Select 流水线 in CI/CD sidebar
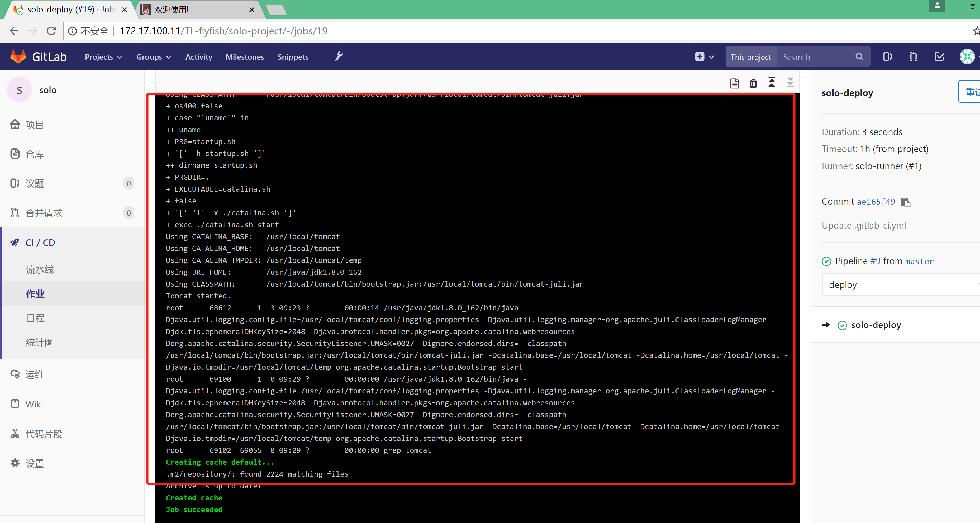 (x=40, y=270)
